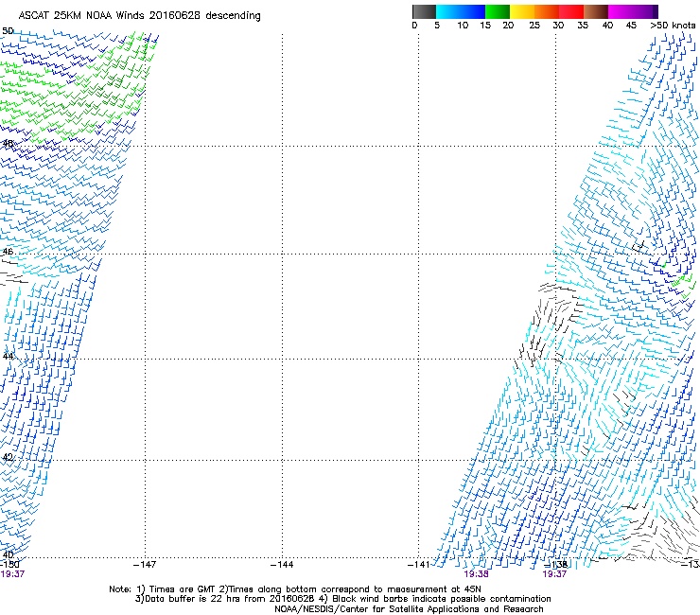Click the latitude label 46

(8, 252)
